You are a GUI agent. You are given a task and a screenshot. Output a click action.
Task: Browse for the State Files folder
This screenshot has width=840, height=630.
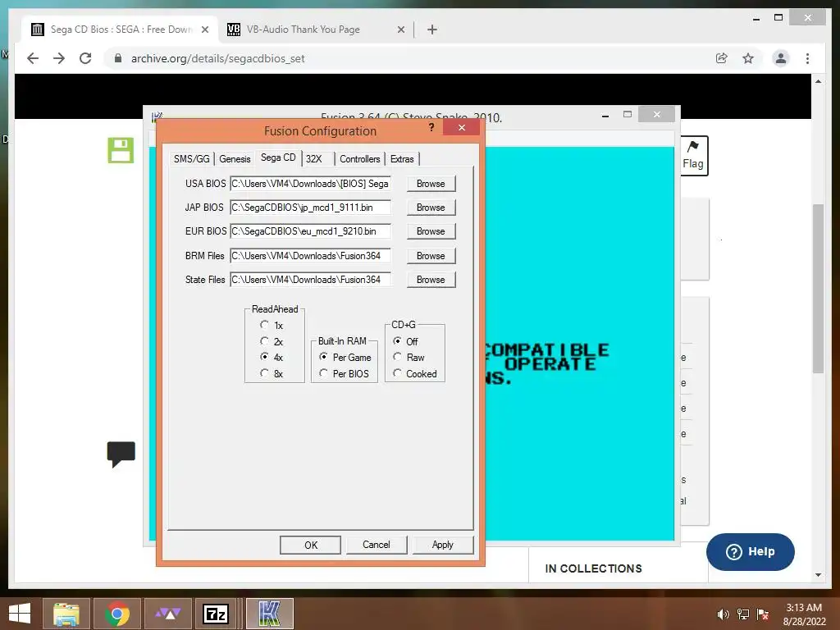tap(431, 279)
